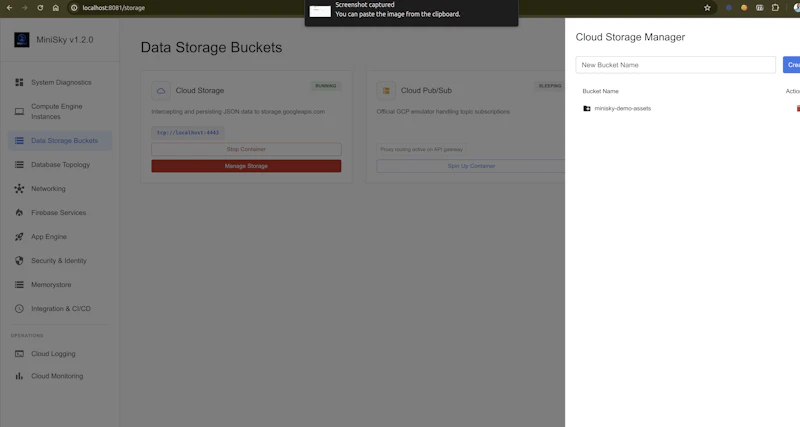Viewport: 800px width, 427px height.
Task: Go back in the browser
Action: [9, 8]
